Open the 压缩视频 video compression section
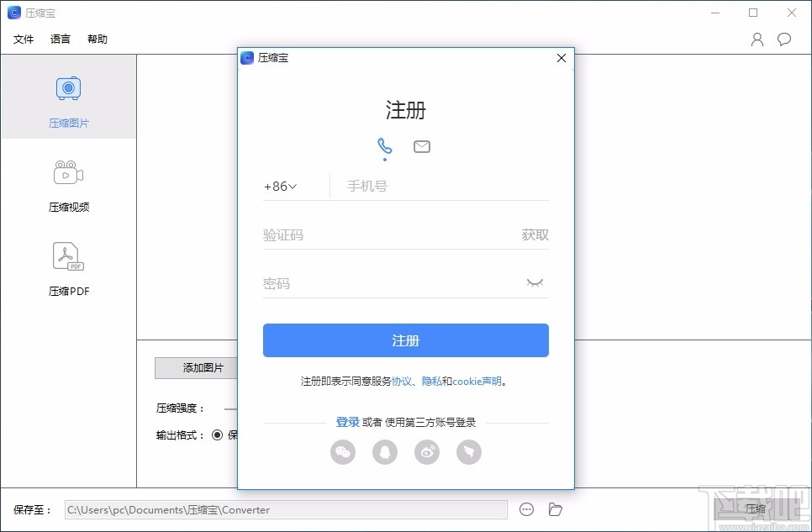This screenshot has height=532, width=812. tap(68, 185)
